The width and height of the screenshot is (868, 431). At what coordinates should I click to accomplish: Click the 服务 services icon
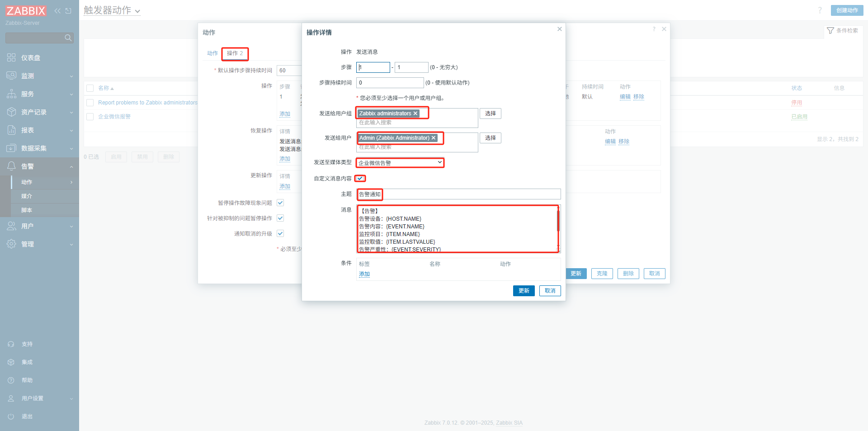coord(11,94)
